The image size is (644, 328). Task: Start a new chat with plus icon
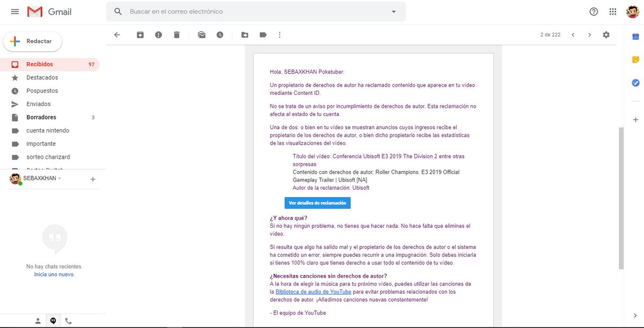[93, 179]
